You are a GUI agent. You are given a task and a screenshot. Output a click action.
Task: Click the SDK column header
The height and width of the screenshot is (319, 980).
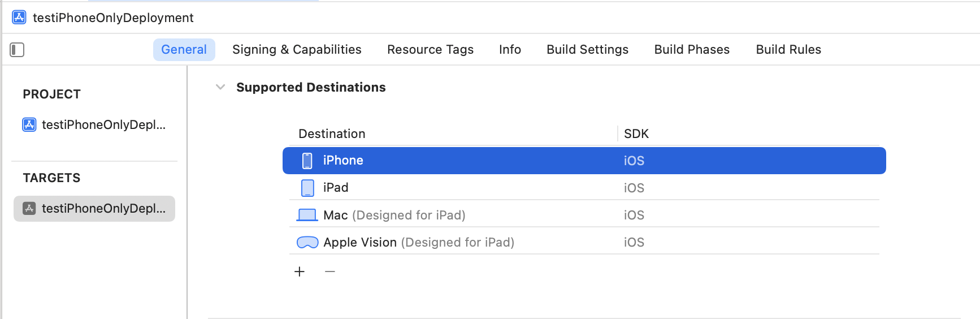coord(636,134)
